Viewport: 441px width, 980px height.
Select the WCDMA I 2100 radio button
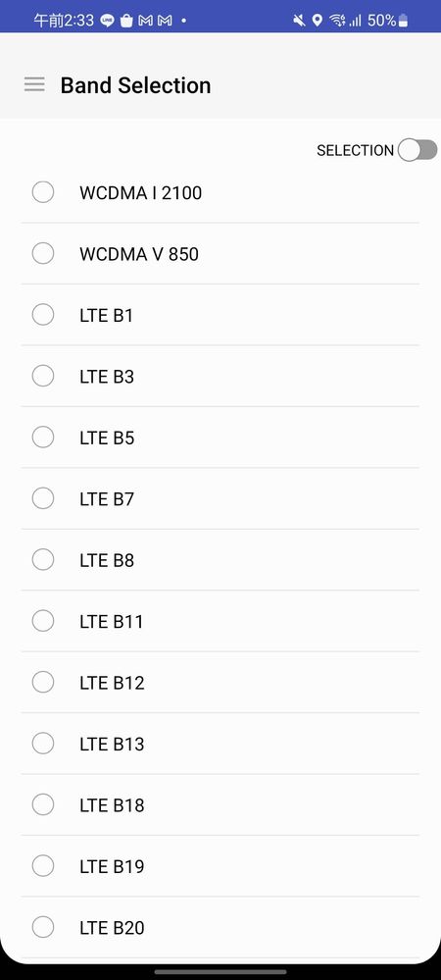click(42, 192)
